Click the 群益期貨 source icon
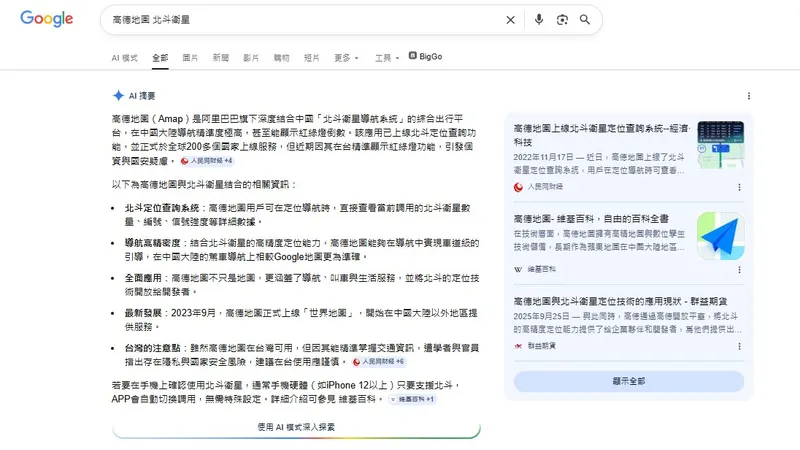 coord(518,346)
